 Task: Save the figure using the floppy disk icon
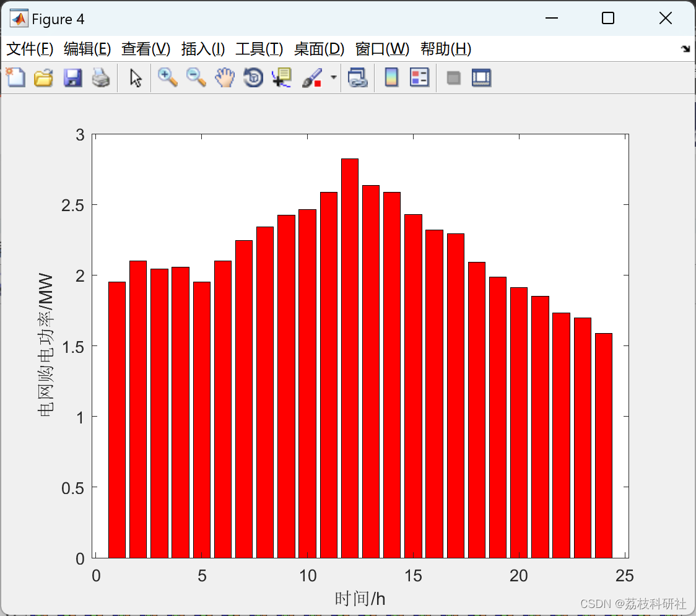point(72,77)
